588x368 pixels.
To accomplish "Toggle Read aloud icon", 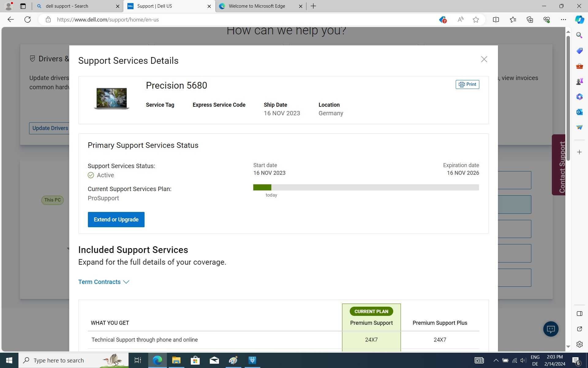I will point(460,20).
